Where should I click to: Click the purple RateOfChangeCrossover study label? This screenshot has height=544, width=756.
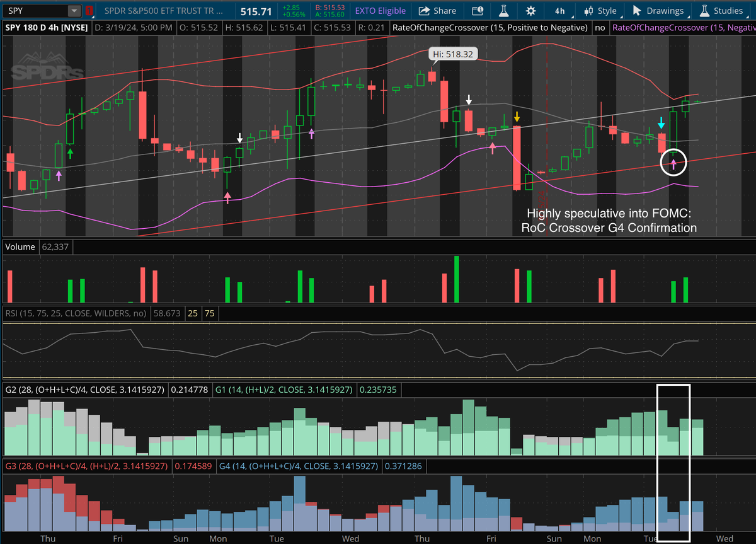683,28
